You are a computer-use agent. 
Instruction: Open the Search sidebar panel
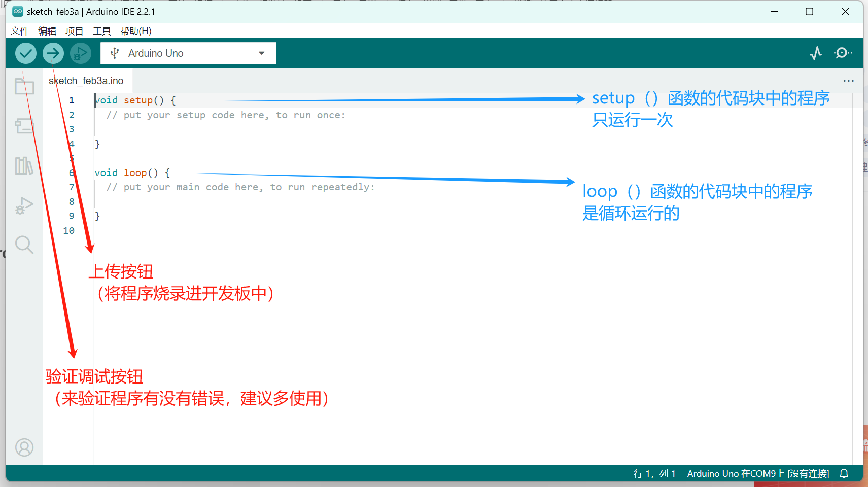click(x=24, y=245)
